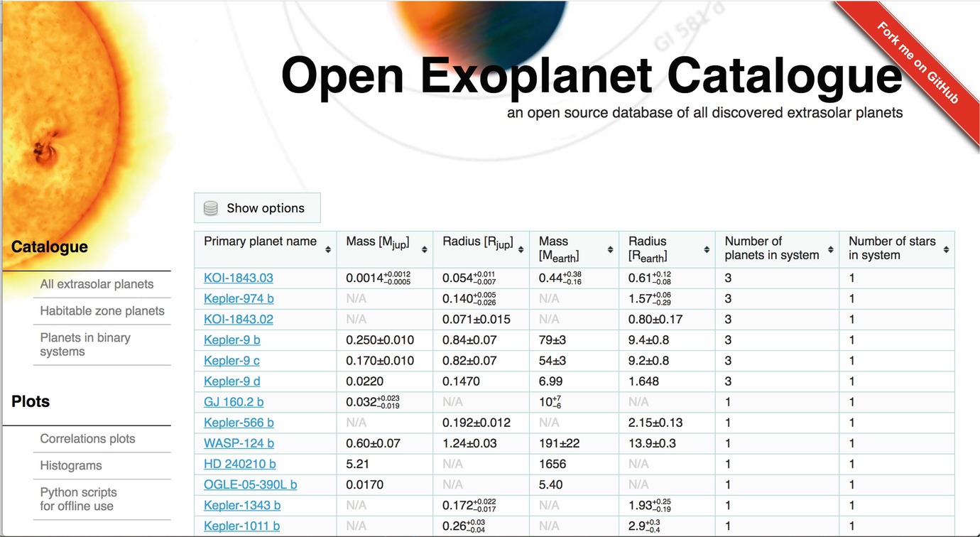The width and height of the screenshot is (980, 537).
Task: Open the Kepler-9 b planet page
Action: (232, 340)
